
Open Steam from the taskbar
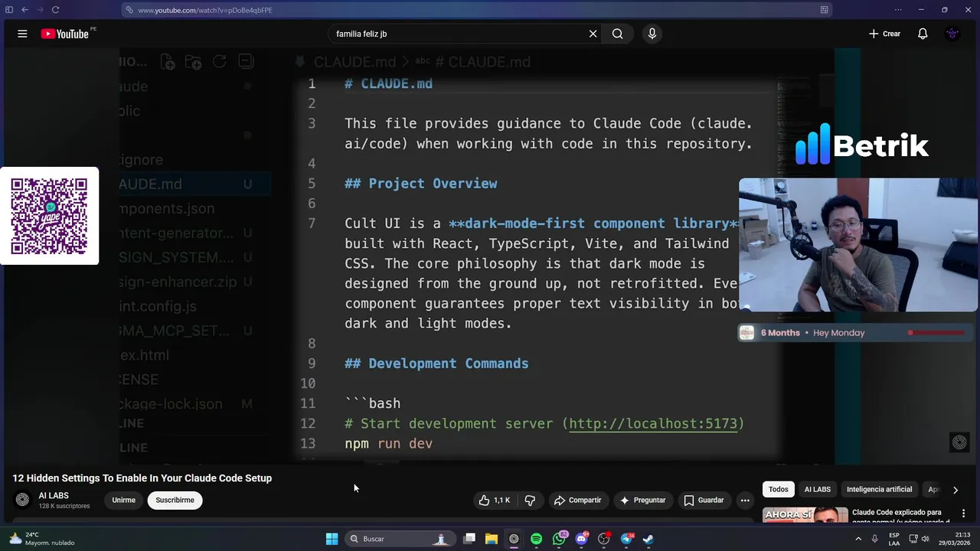(648, 539)
